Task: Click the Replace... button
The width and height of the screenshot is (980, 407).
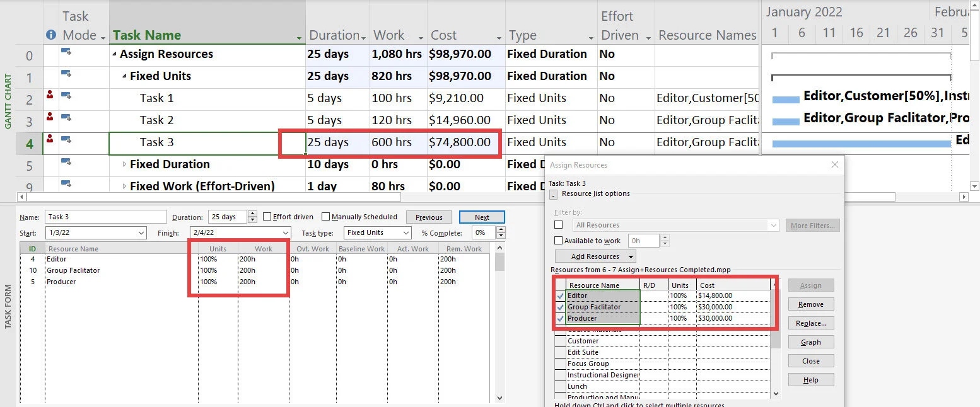Action: pos(811,323)
